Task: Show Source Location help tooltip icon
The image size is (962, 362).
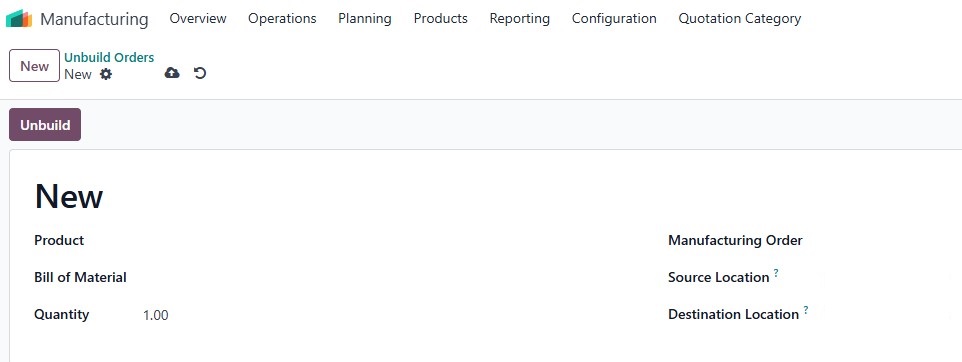Action: click(775, 273)
